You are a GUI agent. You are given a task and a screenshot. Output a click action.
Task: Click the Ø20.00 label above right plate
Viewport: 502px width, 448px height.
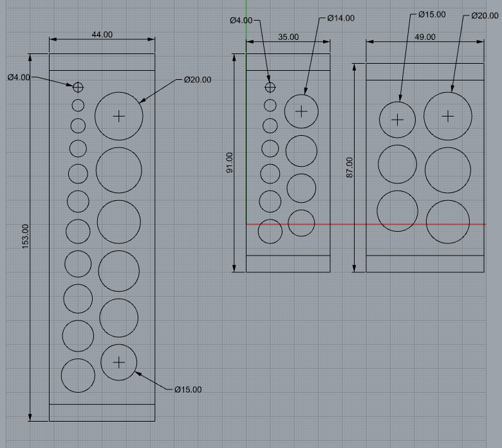pyautogui.click(x=485, y=15)
